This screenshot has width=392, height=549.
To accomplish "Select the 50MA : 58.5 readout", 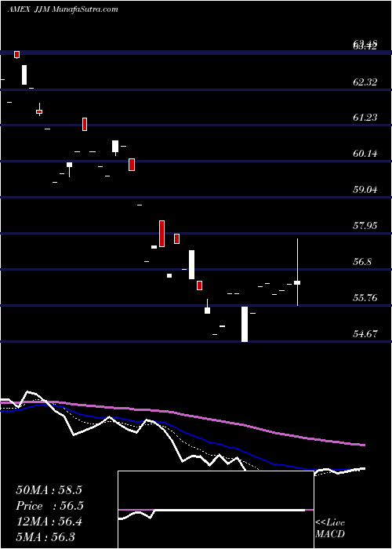I will (x=49, y=490).
